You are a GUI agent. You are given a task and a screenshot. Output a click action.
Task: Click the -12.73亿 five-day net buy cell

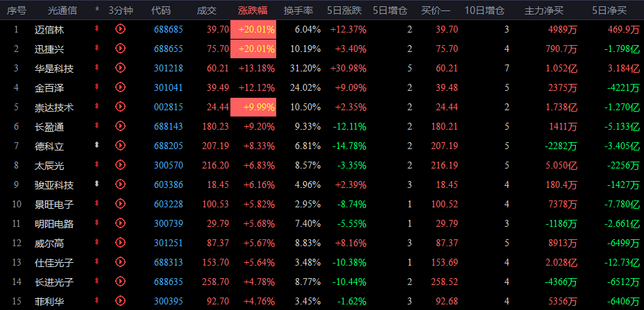click(x=623, y=263)
